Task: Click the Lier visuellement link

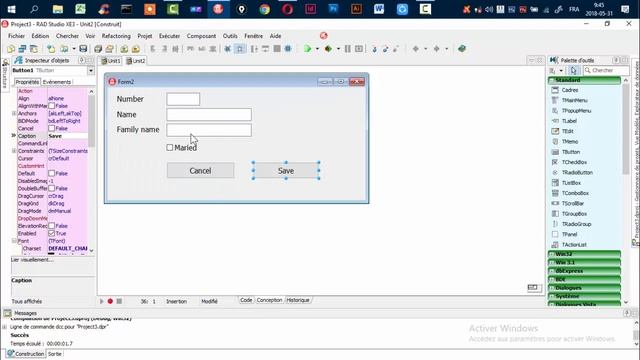Action: tap(31, 260)
